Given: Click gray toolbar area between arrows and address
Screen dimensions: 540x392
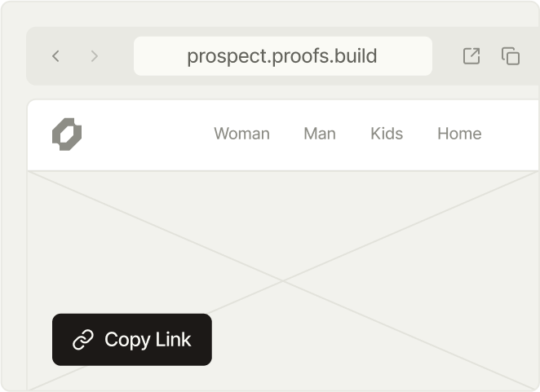Looking at the screenshot, I should 117,56.
